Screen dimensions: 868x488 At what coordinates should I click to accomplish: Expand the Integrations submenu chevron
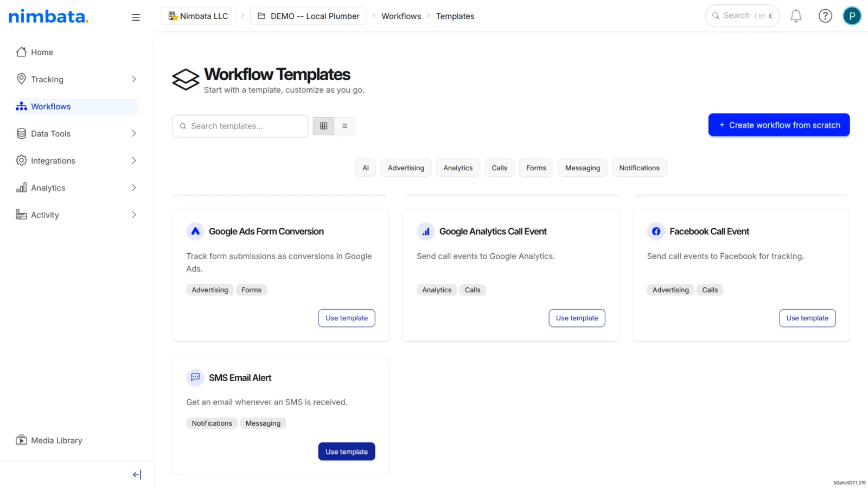click(134, 160)
